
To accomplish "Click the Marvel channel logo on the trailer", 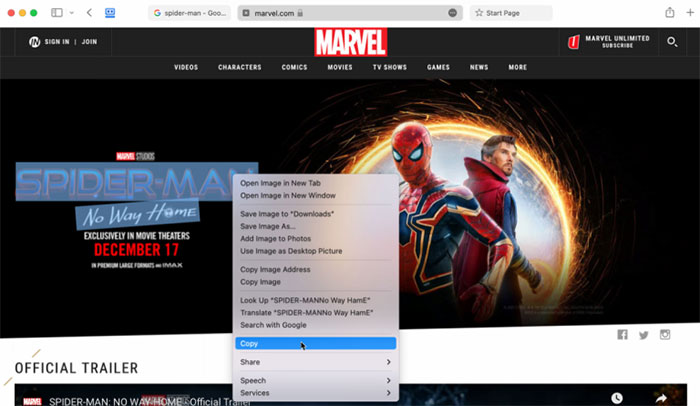I will pyautogui.click(x=32, y=402).
